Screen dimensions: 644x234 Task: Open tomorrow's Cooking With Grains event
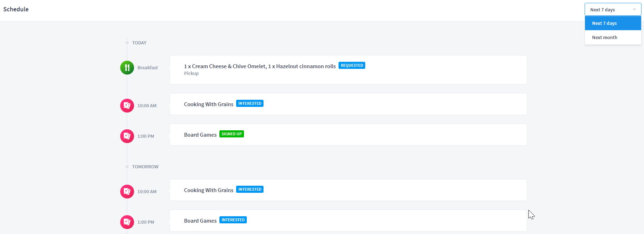pos(348,190)
